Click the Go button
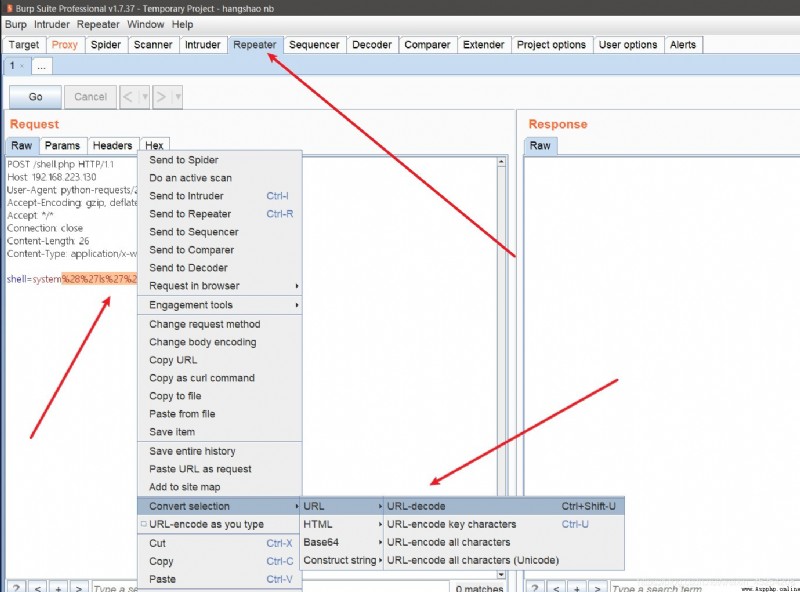The image size is (800, 592). click(35, 97)
